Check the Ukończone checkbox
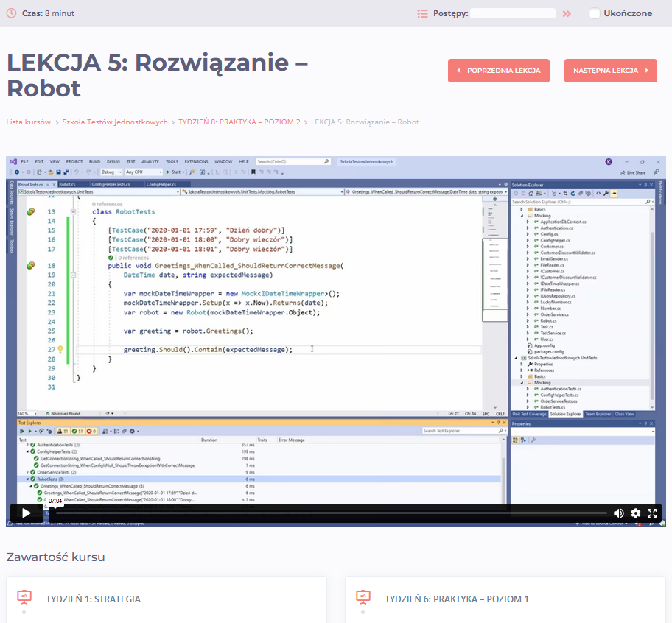Screen dimensions: 672x623 [594, 13]
